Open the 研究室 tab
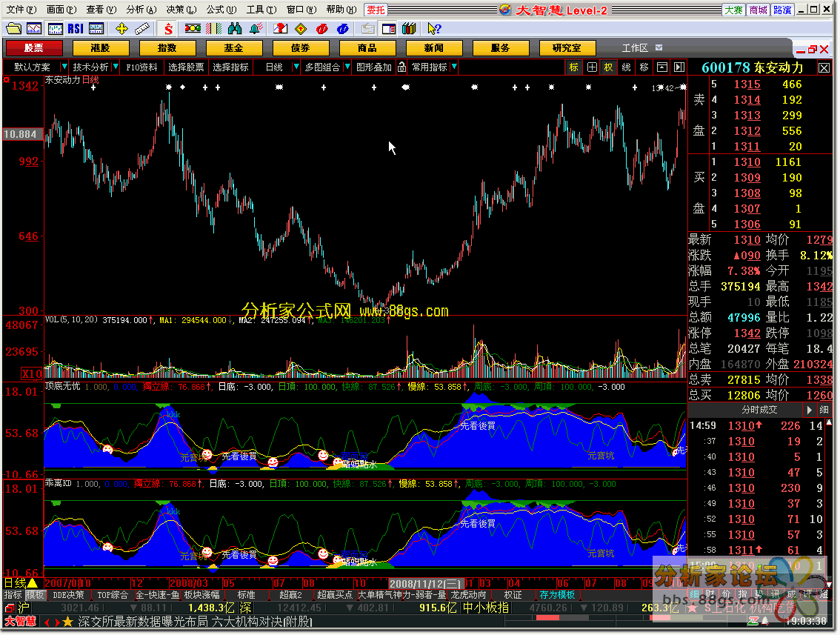 coord(567,48)
